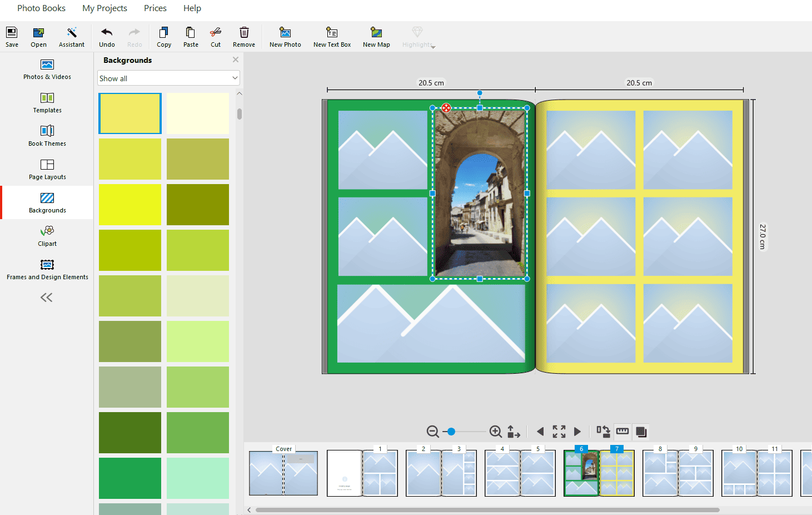Select the cream white background swatch

point(198,113)
